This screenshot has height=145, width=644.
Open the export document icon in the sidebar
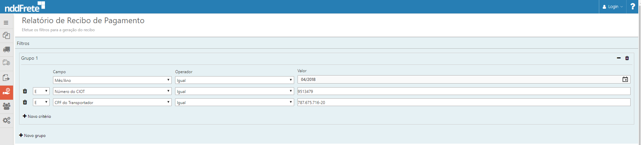6,78
